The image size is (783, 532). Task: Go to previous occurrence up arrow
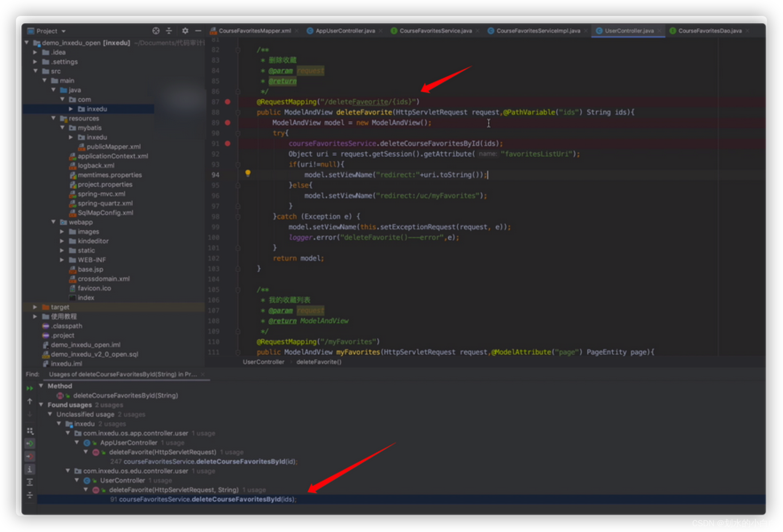pyautogui.click(x=30, y=401)
